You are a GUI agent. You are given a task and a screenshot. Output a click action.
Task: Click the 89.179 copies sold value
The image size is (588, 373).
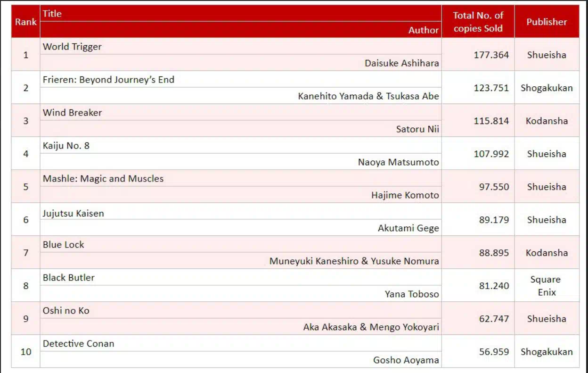click(x=494, y=220)
